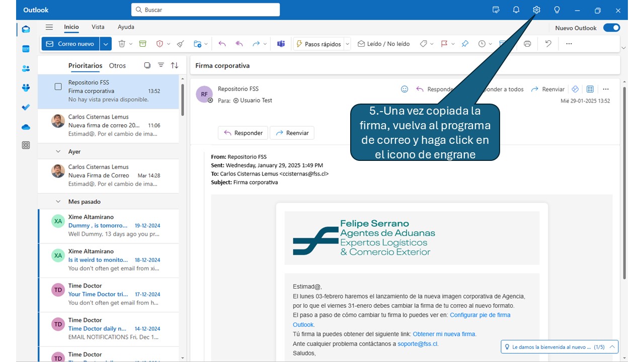Open the lightbulb tips icon
Viewport: 644px width, 362px height.
coord(557,10)
